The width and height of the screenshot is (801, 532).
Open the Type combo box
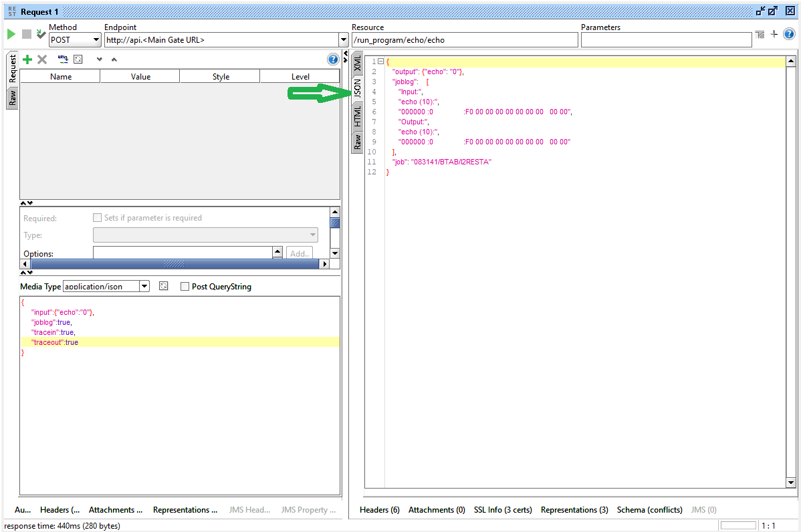pos(205,235)
